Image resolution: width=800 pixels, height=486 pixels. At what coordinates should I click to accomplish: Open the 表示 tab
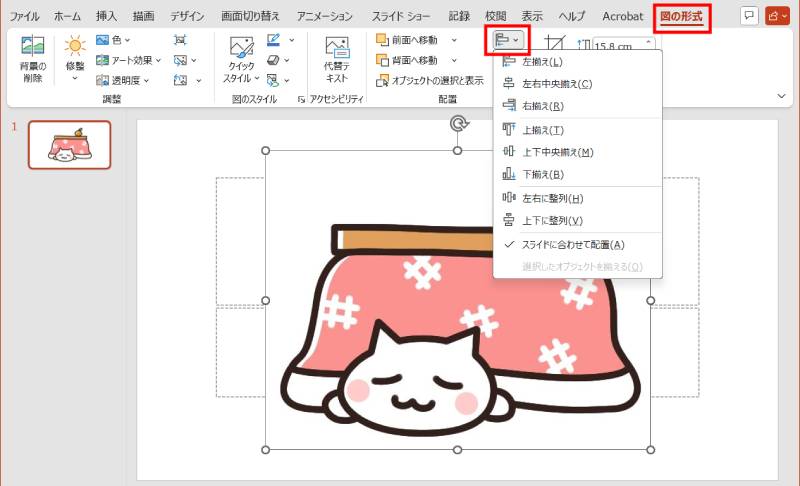point(532,16)
